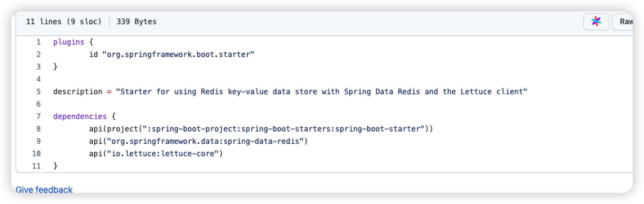Select line number 5 in the gutter
The height and width of the screenshot is (204, 644).
38,91
